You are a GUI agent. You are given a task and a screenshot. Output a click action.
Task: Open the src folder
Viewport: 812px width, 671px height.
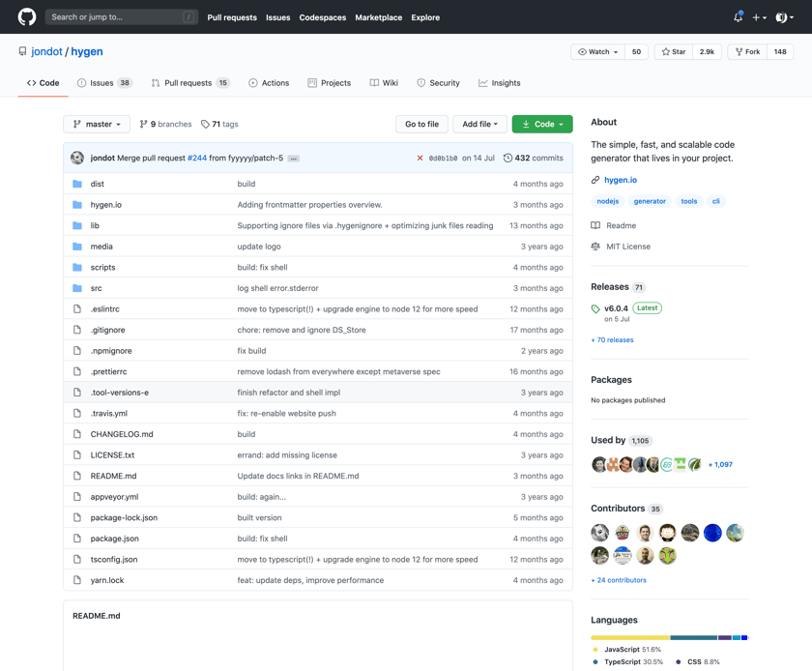click(97, 288)
